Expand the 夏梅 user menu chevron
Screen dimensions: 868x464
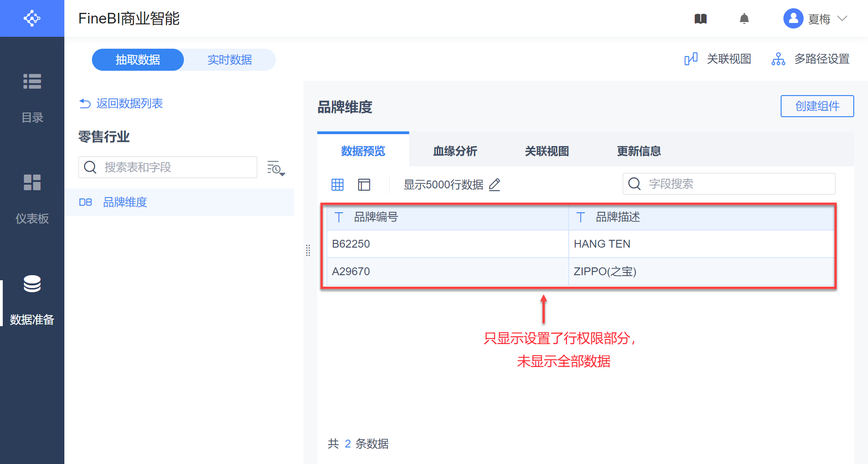(842, 18)
